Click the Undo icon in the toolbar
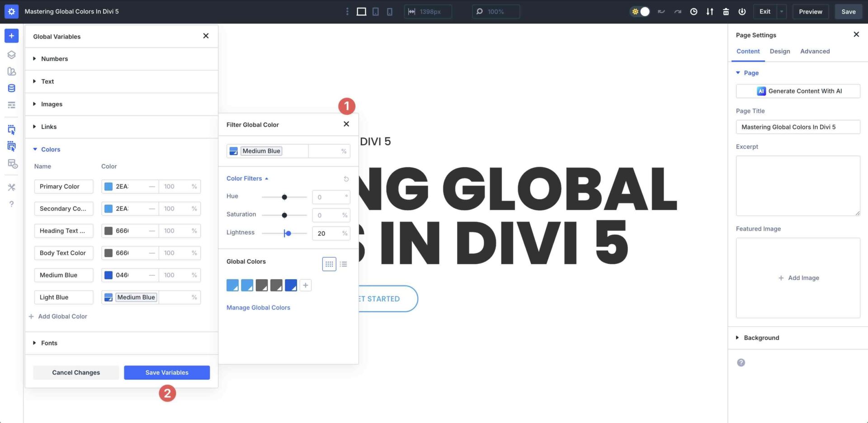This screenshot has width=868, height=423. pyautogui.click(x=661, y=11)
